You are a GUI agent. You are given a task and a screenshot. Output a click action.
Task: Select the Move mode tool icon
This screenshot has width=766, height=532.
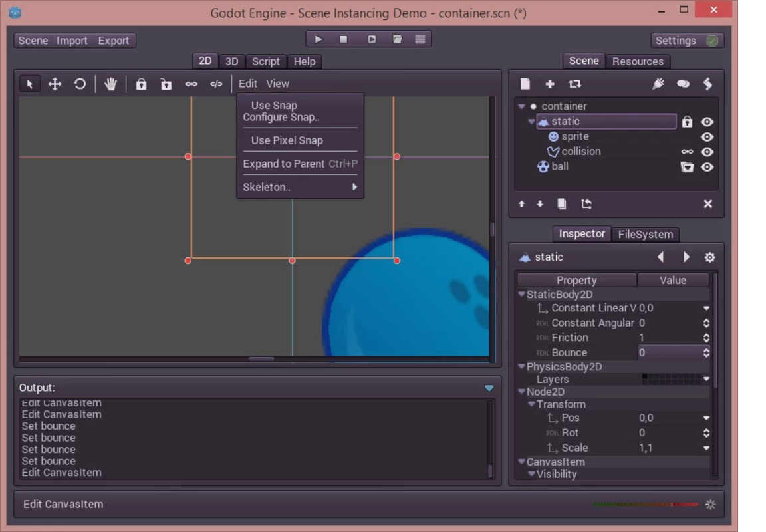pyautogui.click(x=55, y=84)
